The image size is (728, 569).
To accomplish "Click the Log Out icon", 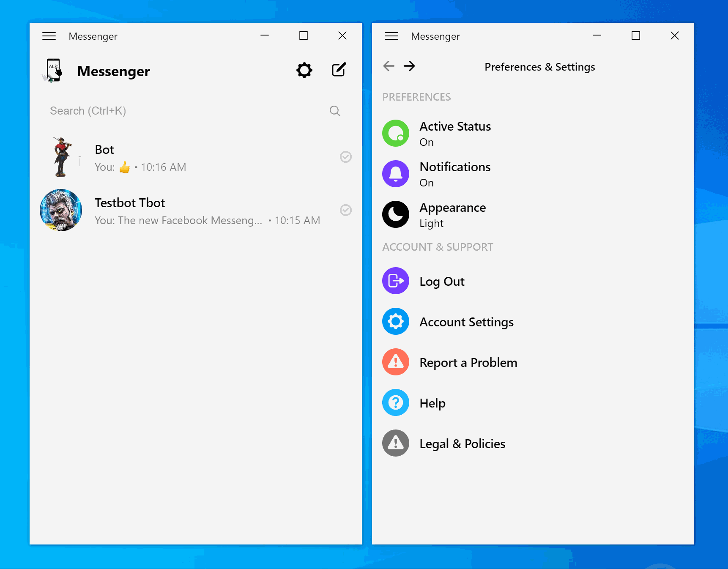I will click(x=395, y=281).
